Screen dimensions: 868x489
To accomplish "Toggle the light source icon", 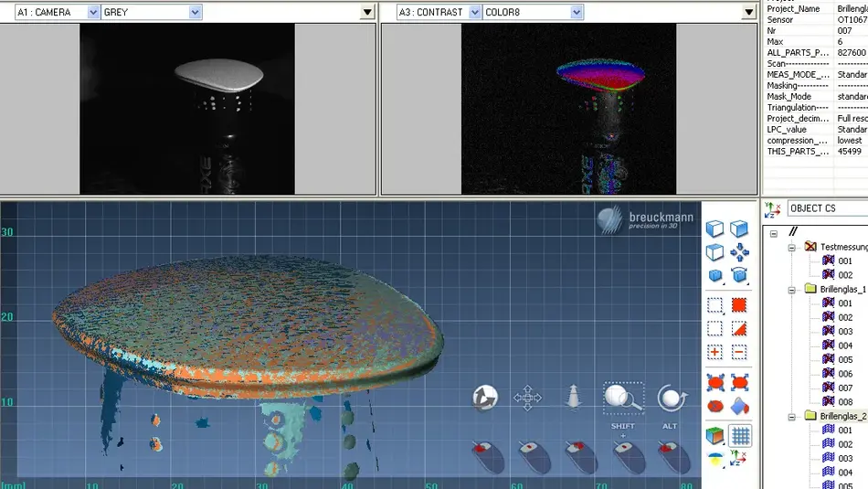I will pyautogui.click(x=715, y=459).
